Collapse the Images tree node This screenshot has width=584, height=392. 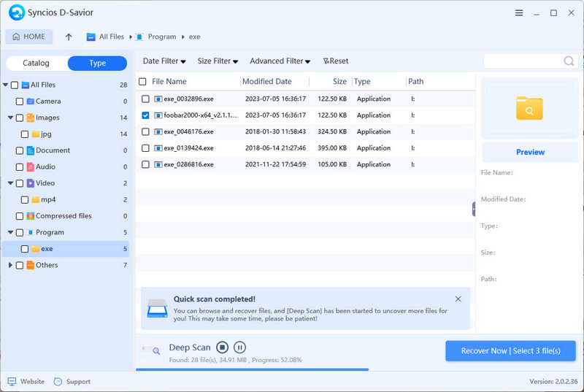[10, 118]
